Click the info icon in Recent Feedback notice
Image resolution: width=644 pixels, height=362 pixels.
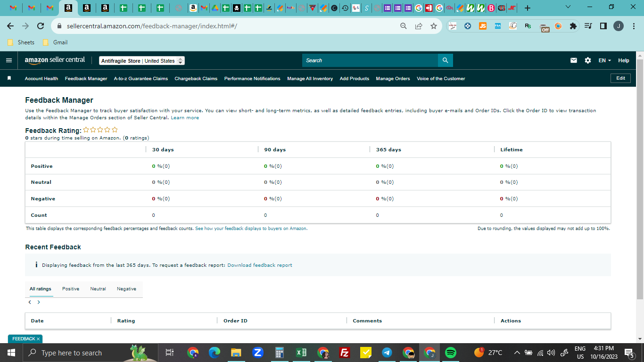(x=36, y=265)
